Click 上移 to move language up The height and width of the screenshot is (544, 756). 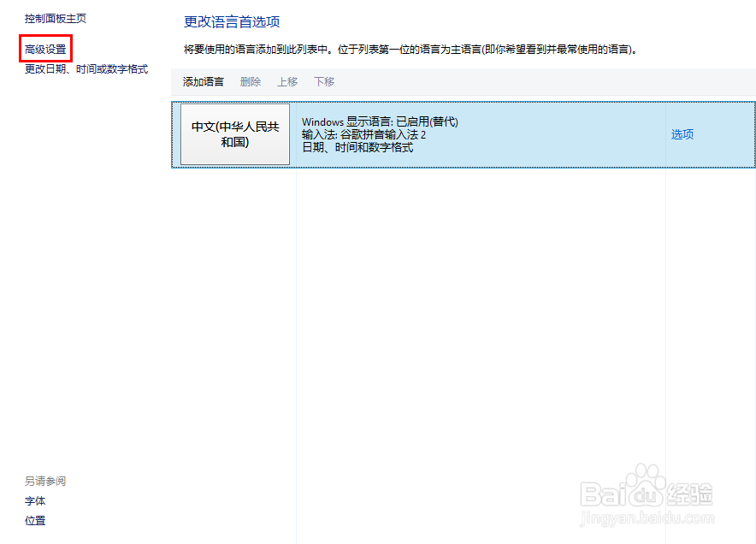click(288, 81)
